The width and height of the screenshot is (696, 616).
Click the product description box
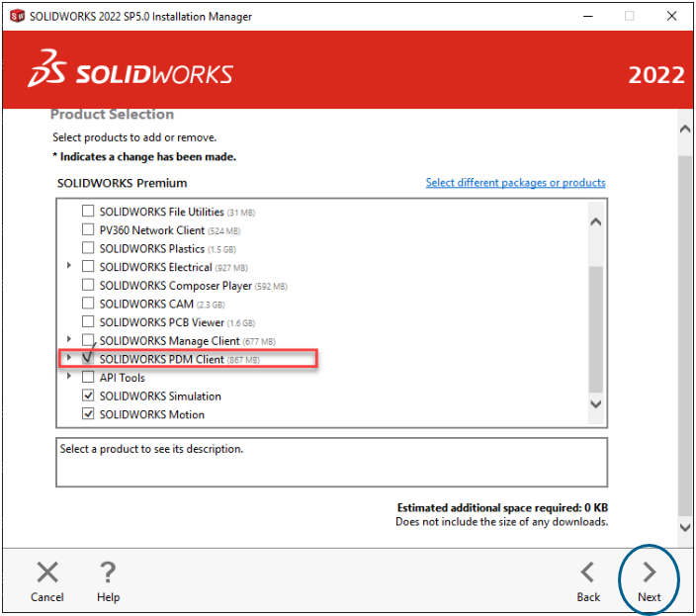331,462
